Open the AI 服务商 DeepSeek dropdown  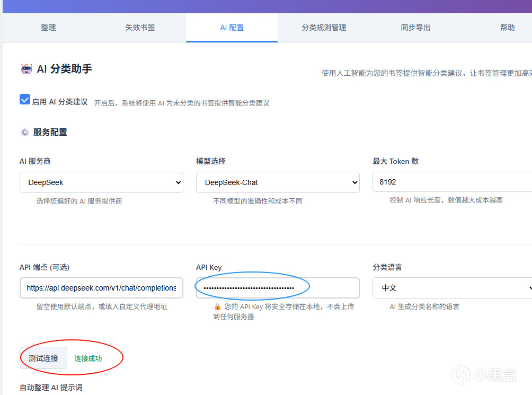101,182
